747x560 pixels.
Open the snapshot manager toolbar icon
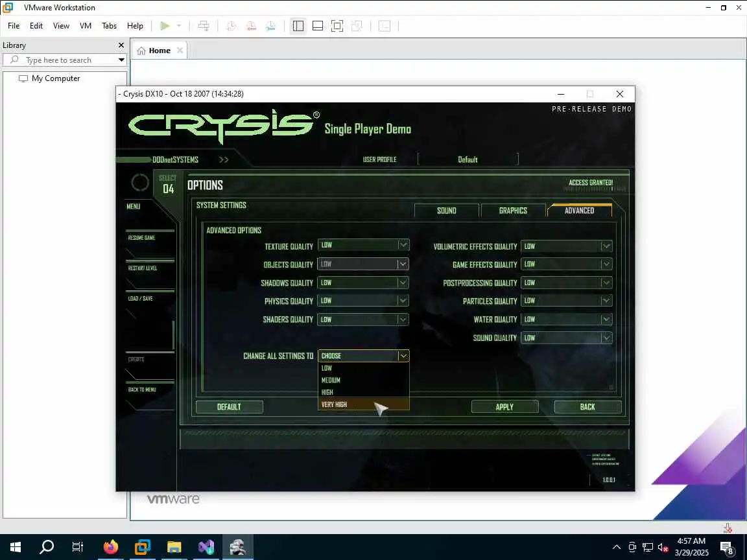(270, 26)
